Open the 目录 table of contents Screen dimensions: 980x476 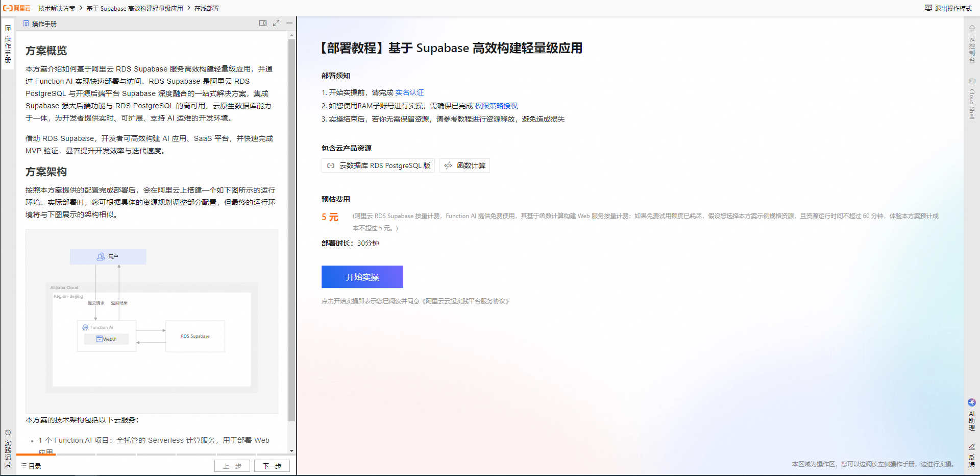point(31,466)
